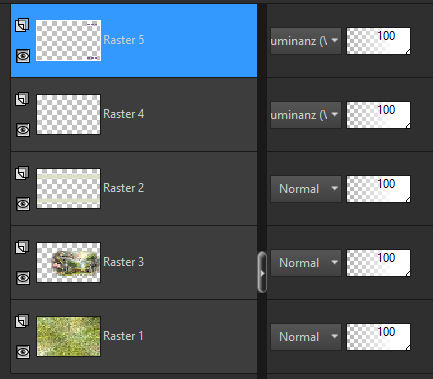433x379 pixels.
Task: Hide the Raster 1 background layer
Action: tap(23, 352)
